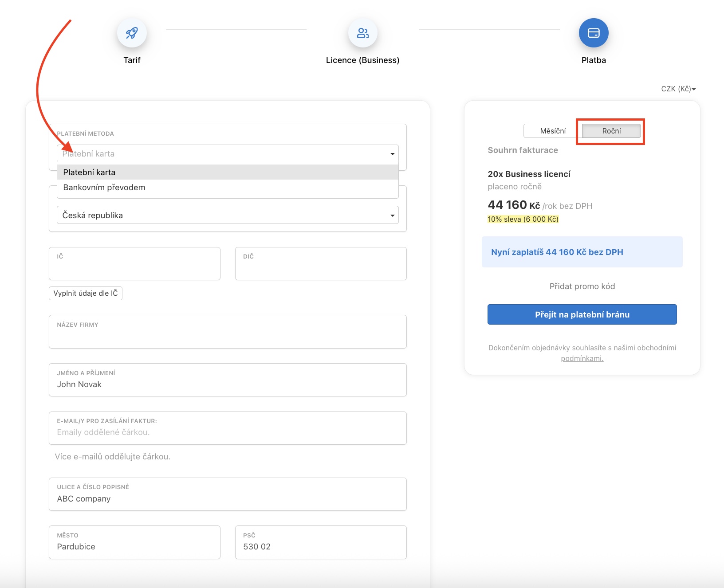Click the Platba credit card icon
Viewport: 724px width, 588px height.
[x=593, y=33]
